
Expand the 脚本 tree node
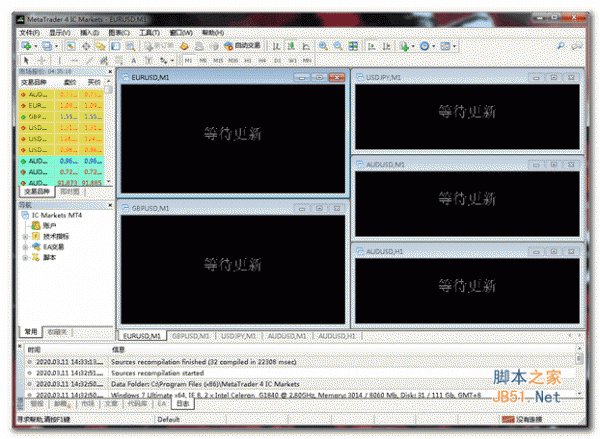pyautogui.click(x=25, y=258)
